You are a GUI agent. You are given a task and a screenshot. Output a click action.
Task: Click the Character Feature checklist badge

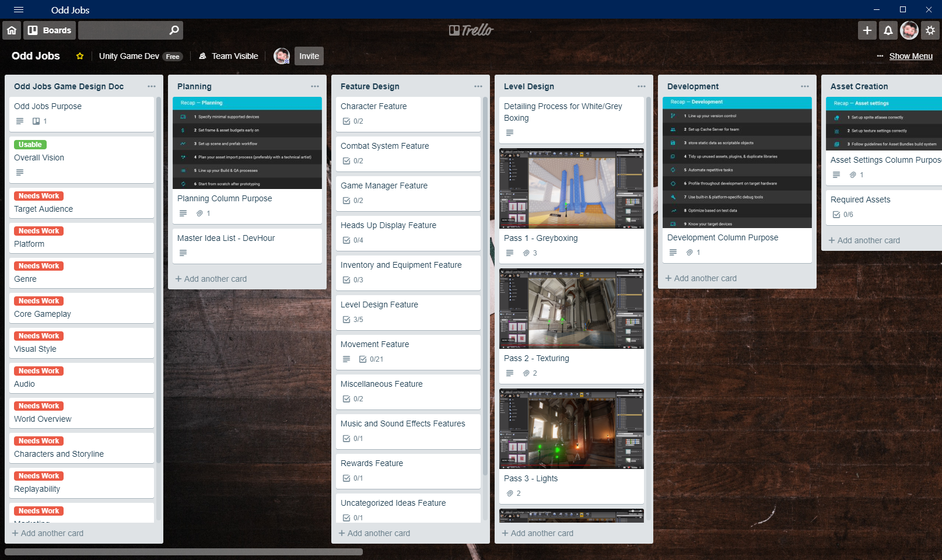pos(353,121)
